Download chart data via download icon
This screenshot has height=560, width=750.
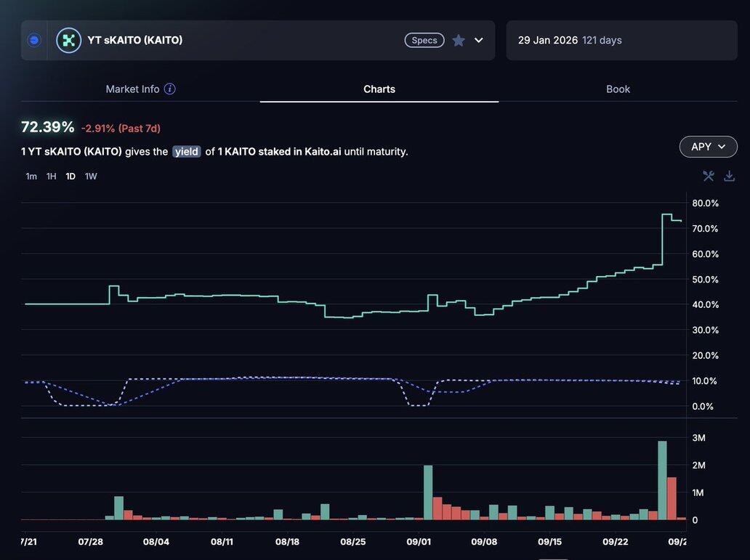[x=729, y=176]
